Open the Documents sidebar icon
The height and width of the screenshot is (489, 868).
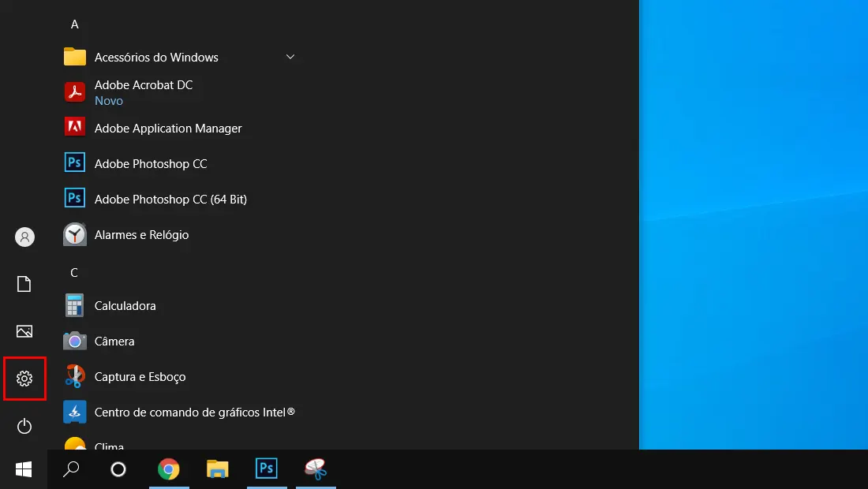tap(24, 284)
